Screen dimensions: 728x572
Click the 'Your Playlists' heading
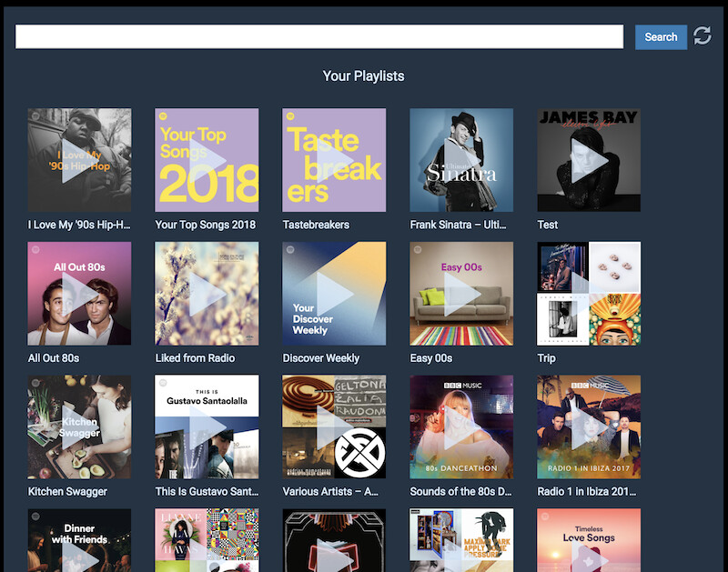(x=363, y=76)
